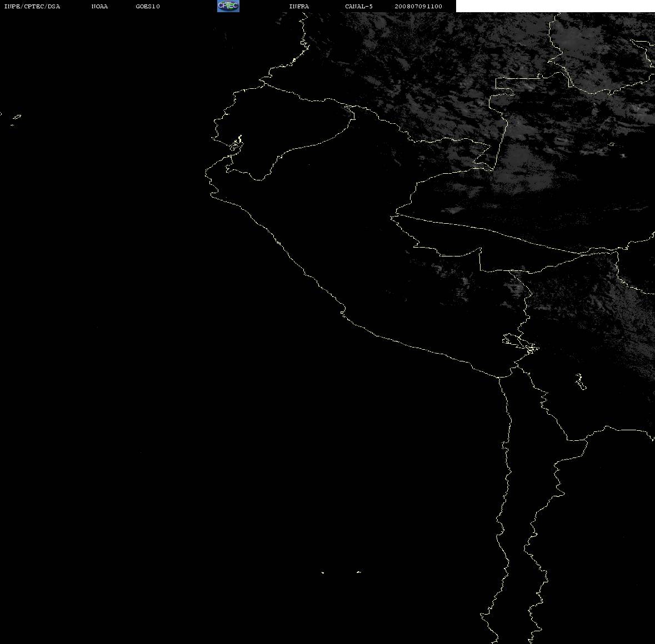Screen dimensions: 655x644
Task: Click Lake Titicaca outline on map
Action: (x=520, y=344)
